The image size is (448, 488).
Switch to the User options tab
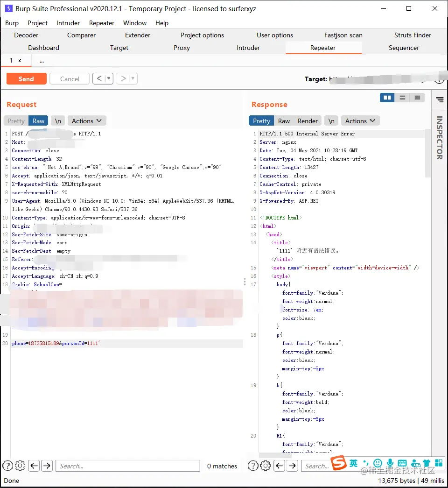275,35
